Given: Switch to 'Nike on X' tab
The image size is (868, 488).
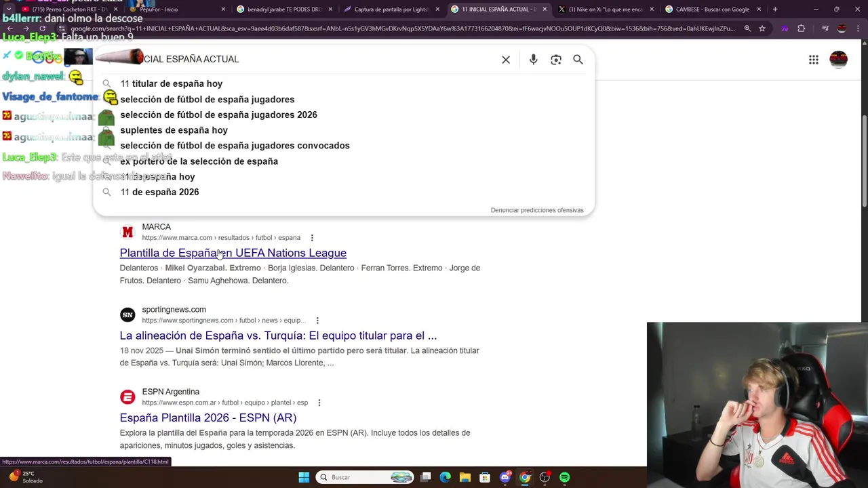Looking at the screenshot, I should [606, 9].
